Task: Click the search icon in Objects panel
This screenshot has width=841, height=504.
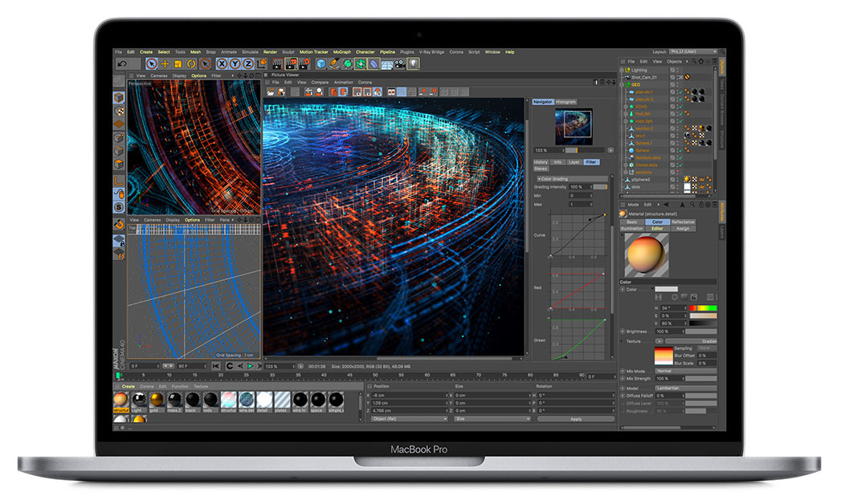Action: (694, 62)
